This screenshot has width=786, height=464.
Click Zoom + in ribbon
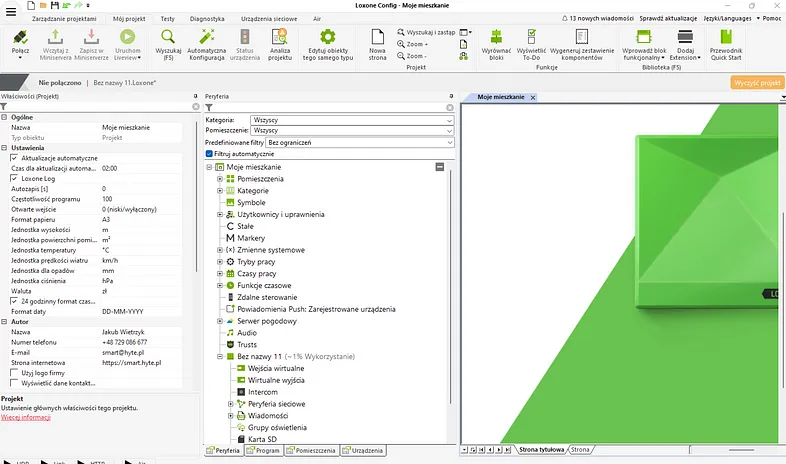pyautogui.click(x=412, y=44)
